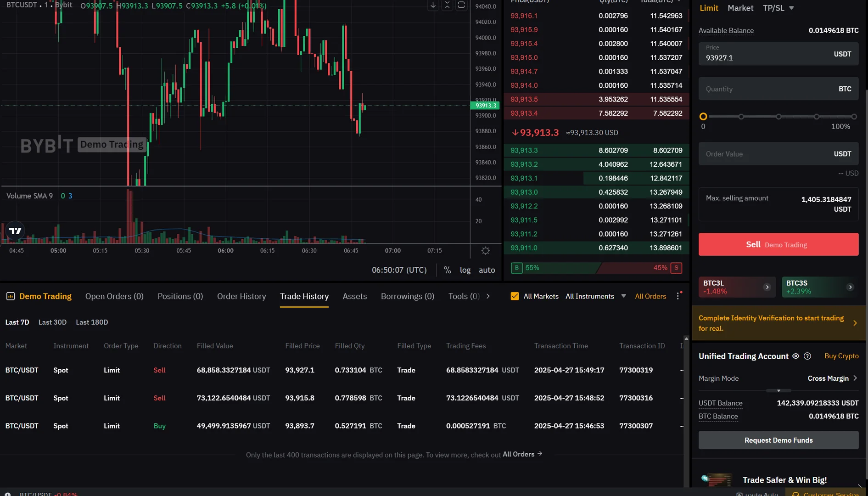Focus the Quantity BTC input field
The width and height of the screenshot is (868, 496).
(778, 89)
